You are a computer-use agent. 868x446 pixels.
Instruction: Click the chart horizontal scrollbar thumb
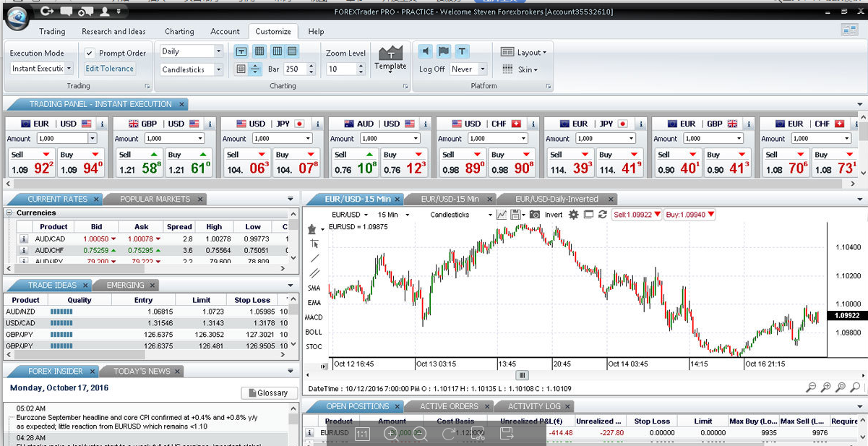522,375
